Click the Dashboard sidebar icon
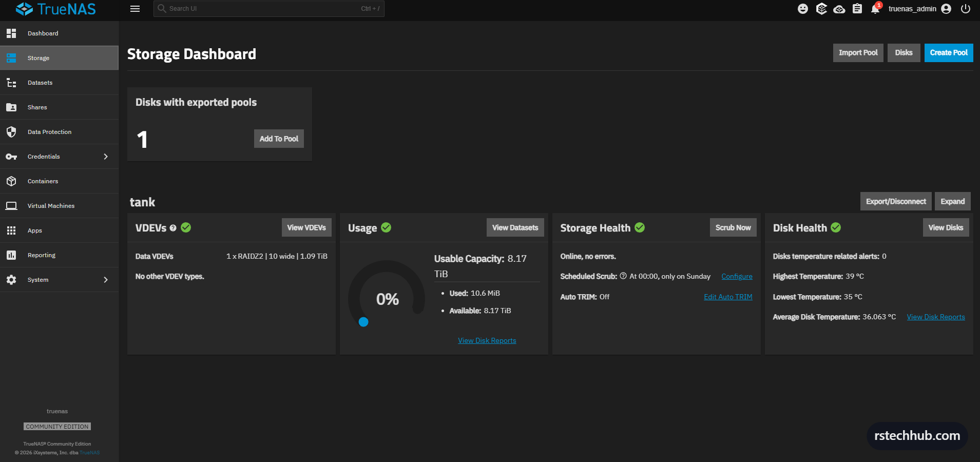 (x=11, y=33)
